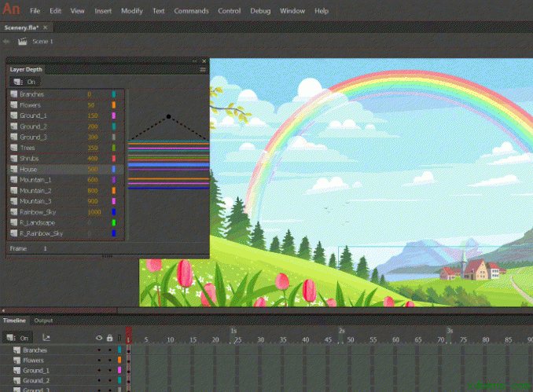Select the Branches layer in the Timeline

[35, 350]
